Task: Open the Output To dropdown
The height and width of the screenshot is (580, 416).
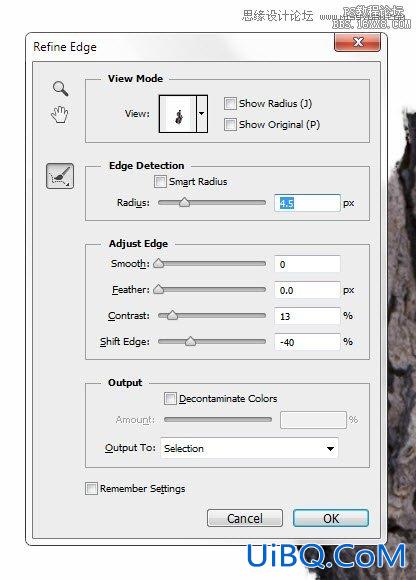Action: coord(250,448)
